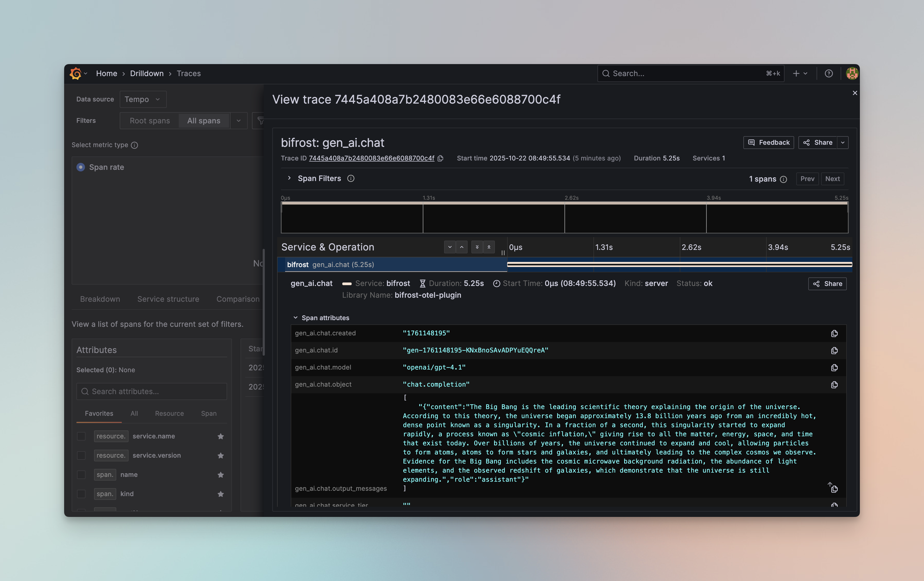Image resolution: width=924 pixels, height=581 pixels.
Task: Check the resource.service.name attribute checkbox
Action: point(81,437)
